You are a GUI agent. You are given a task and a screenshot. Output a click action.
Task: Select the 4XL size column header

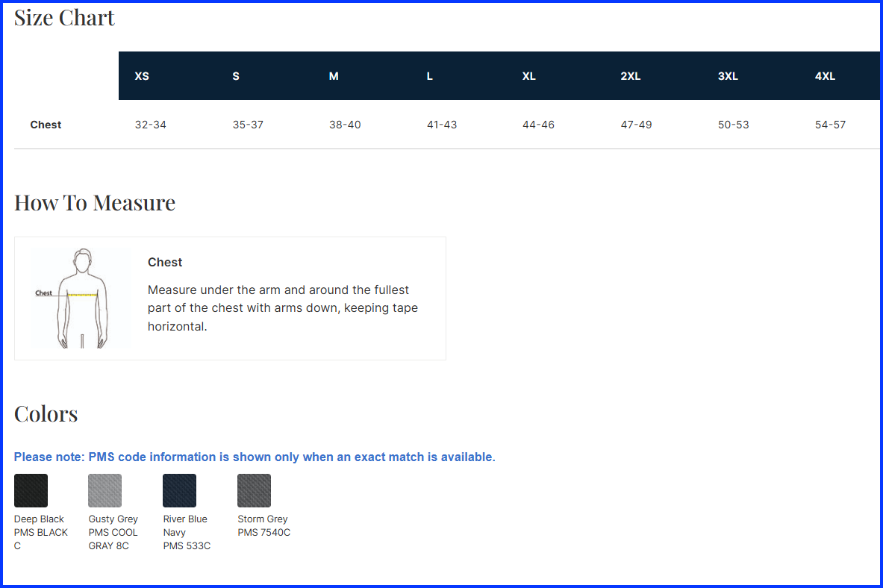[x=825, y=76]
